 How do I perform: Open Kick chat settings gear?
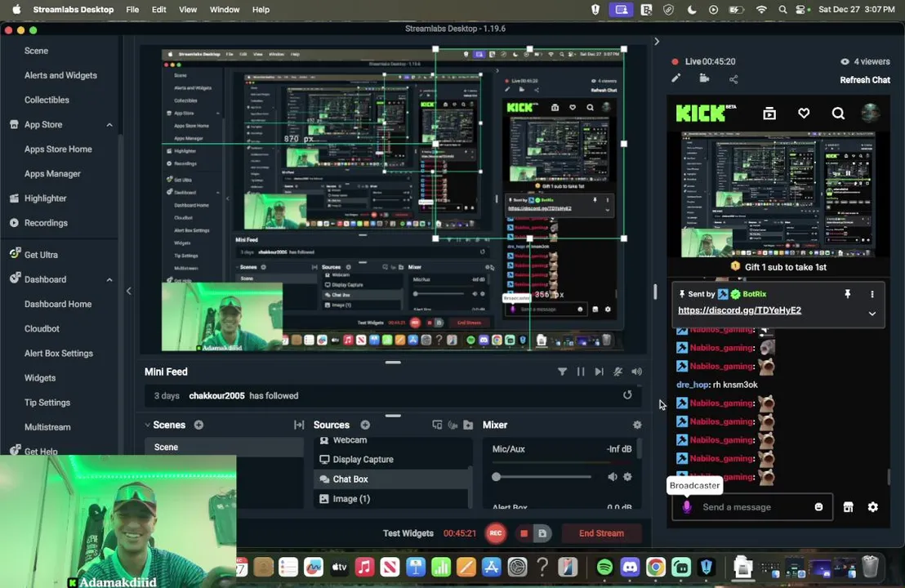click(x=872, y=506)
